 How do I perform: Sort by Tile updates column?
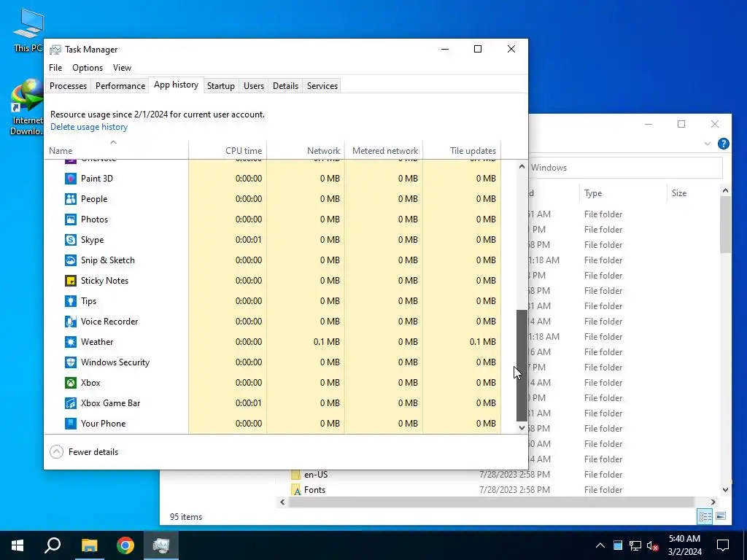(x=462, y=149)
